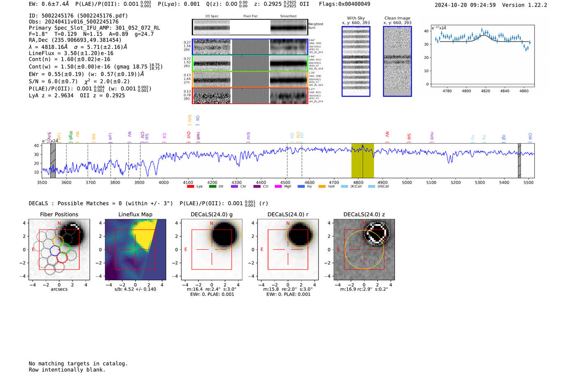576x392 pixels.
Task: Click the (K)CaII legend swatch
Action: tap(344, 187)
